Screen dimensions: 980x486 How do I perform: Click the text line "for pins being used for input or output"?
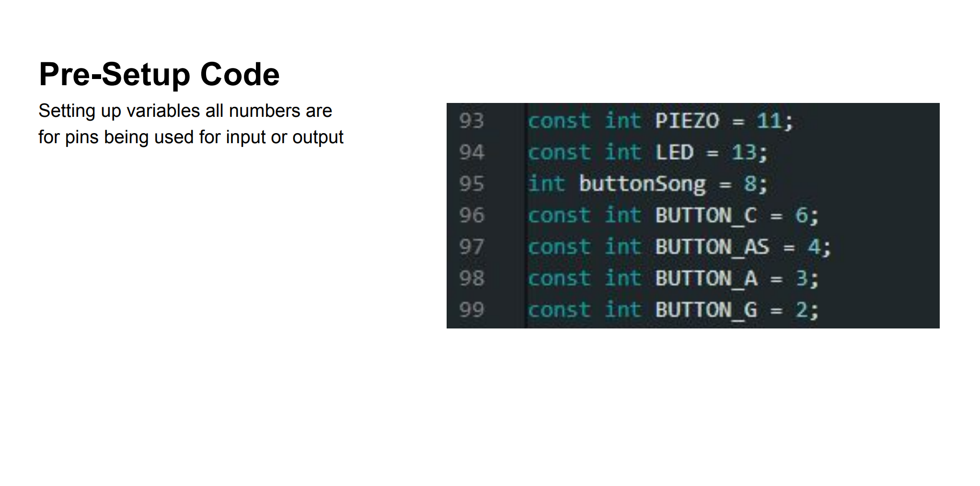click(x=191, y=137)
